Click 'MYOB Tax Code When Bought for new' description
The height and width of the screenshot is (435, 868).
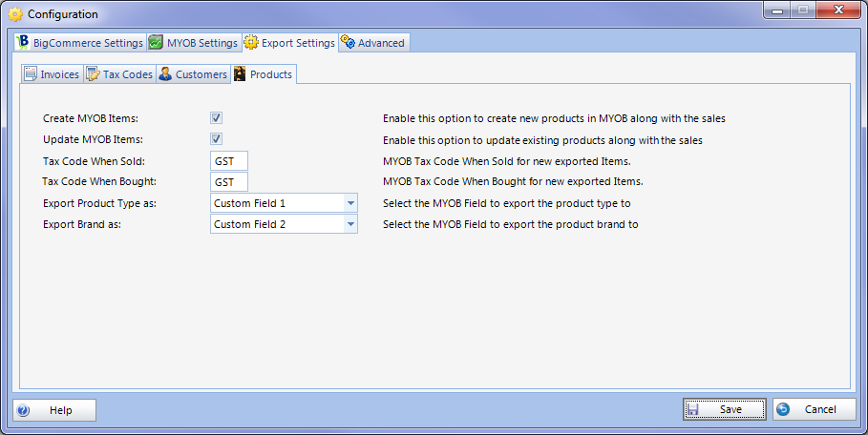pos(513,181)
